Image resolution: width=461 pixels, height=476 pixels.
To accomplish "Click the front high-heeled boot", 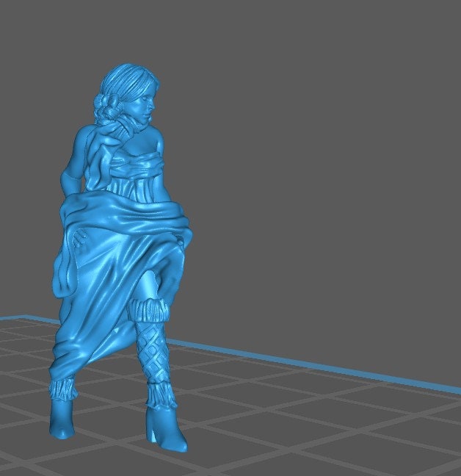I will [165, 428].
